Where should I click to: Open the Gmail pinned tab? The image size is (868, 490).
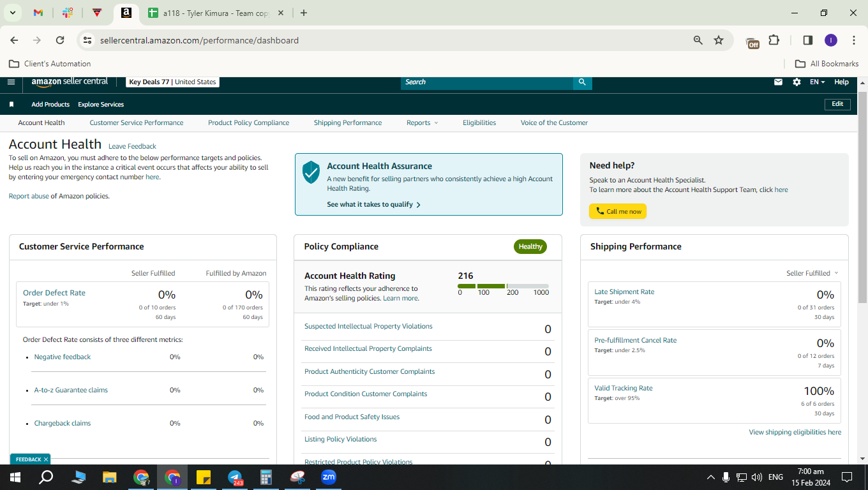coord(38,13)
